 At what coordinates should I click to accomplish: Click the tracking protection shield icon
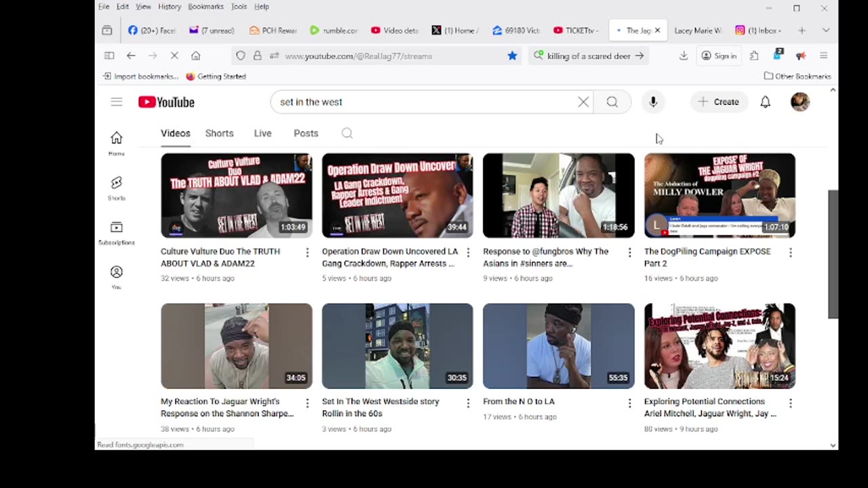tap(241, 56)
